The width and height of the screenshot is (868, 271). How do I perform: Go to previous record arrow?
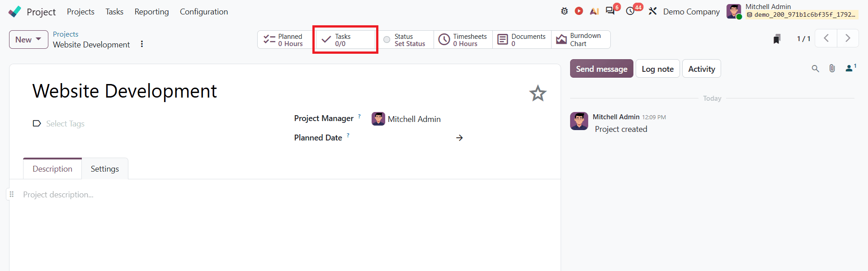coord(826,38)
